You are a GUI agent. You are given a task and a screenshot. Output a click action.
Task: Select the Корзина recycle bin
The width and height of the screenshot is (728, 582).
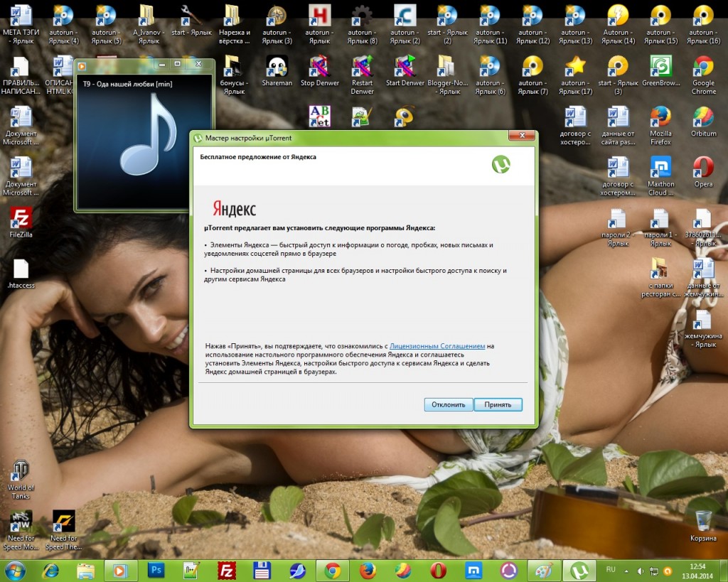click(x=703, y=525)
